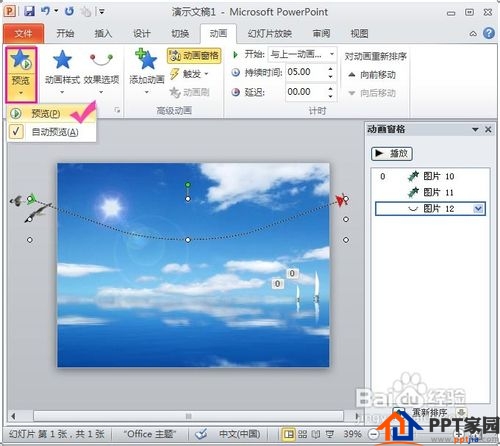Viewport: 500px width, 446px height.
Task: Click the motion path icon of 图片 12
Action: pos(413,209)
